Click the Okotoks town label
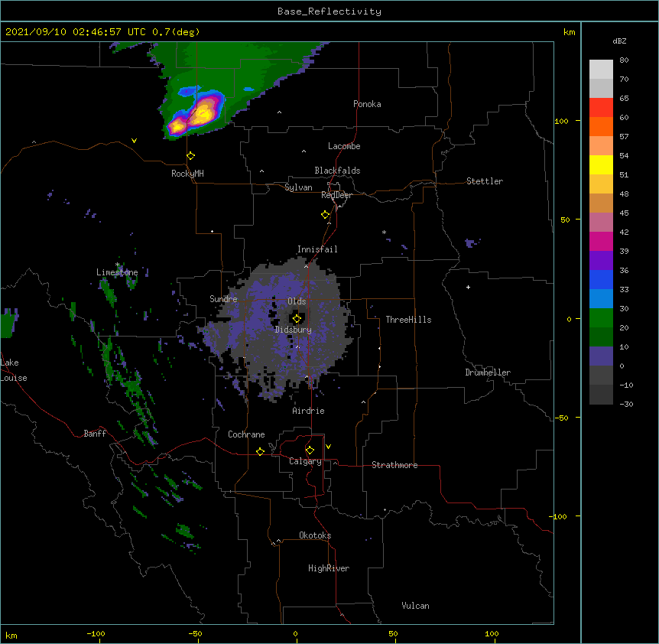 tap(315, 535)
